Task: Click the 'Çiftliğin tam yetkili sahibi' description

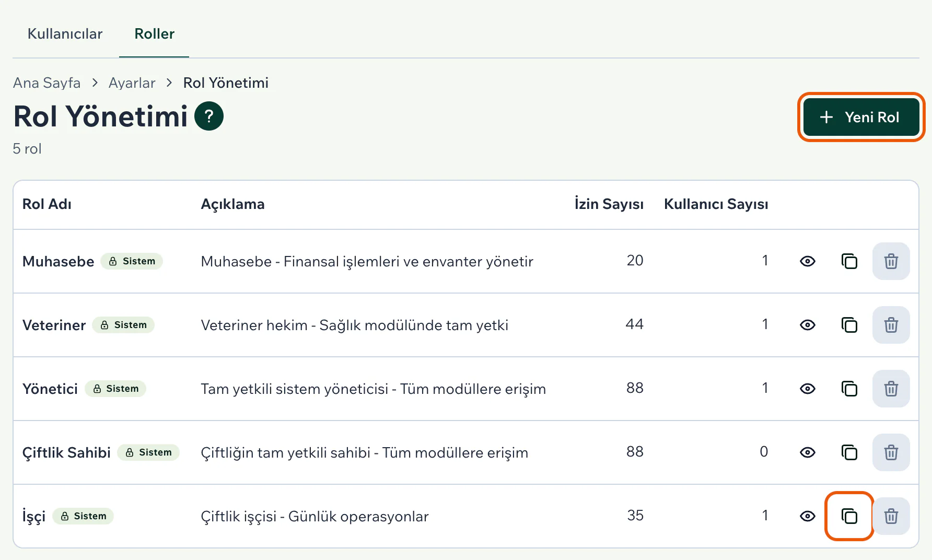Action: tap(364, 452)
